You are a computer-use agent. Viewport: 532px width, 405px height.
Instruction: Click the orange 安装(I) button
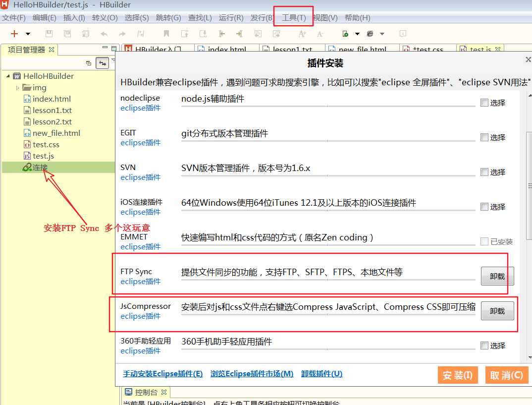coord(458,375)
